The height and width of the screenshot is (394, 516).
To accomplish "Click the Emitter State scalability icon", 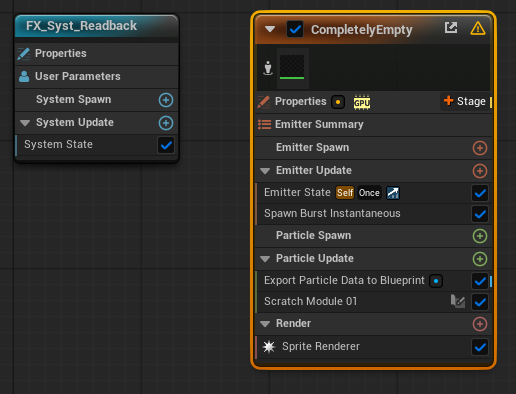I will click(393, 193).
